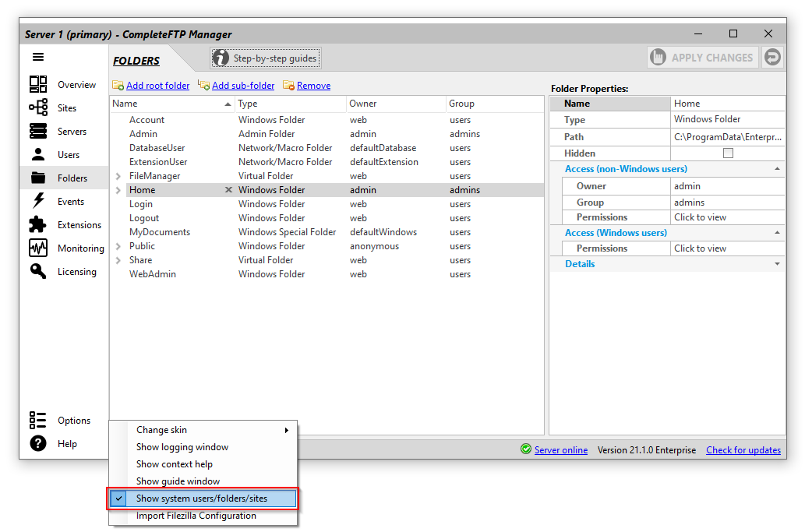Click the Name value Home field
Image resolution: width=805 pixels, height=532 pixels.
pos(728,104)
